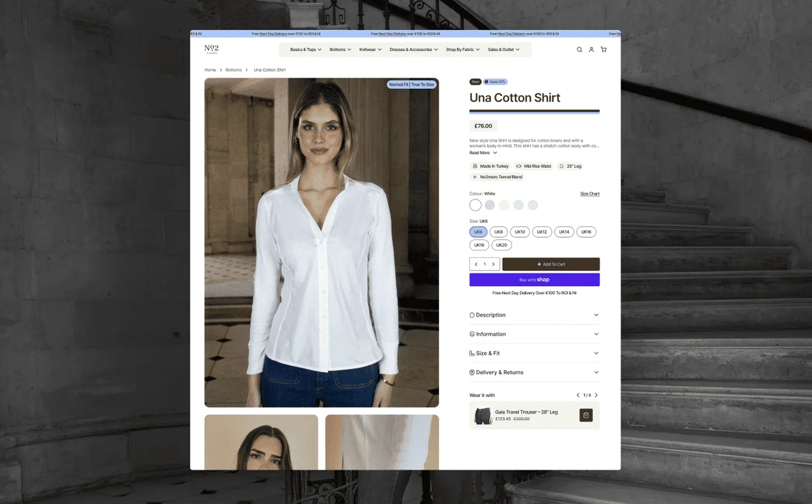This screenshot has height=504, width=812.
Task: Click the Add To Cart button
Action: coord(551,264)
